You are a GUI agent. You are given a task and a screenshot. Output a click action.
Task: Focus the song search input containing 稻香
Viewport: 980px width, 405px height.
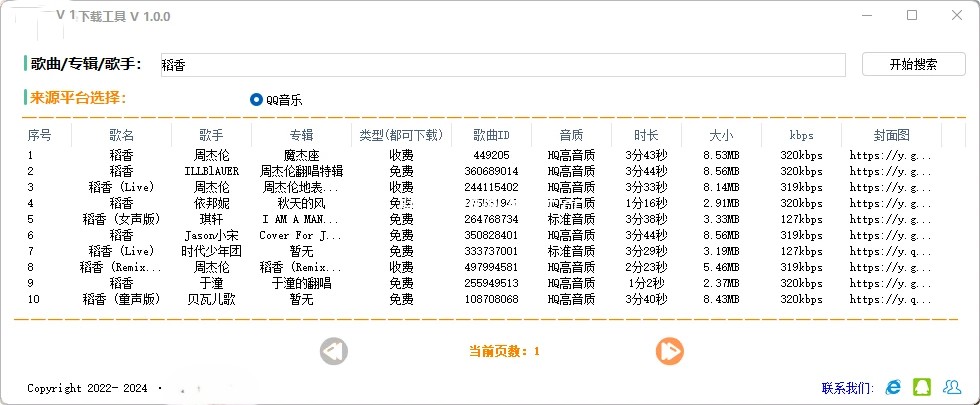(x=503, y=65)
